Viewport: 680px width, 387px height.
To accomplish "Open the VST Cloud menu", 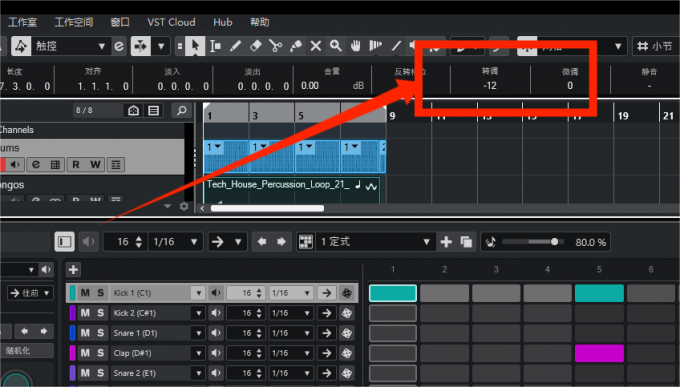I will (x=171, y=22).
